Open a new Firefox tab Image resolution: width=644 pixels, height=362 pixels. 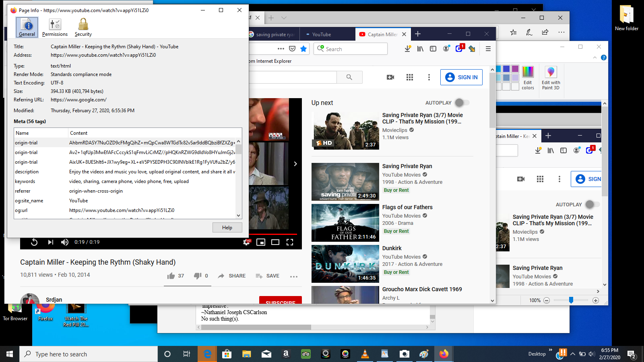coord(418,34)
